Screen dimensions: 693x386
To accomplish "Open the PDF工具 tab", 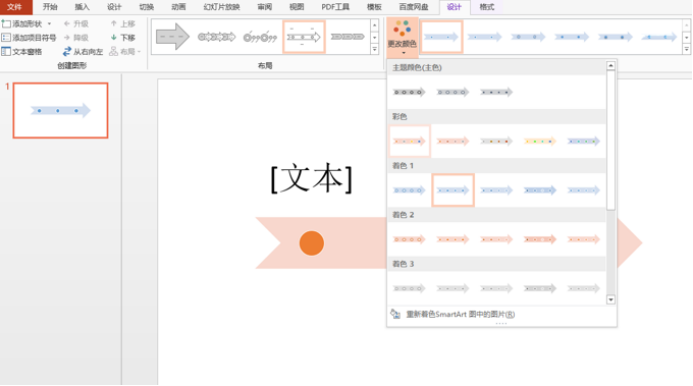I will tap(335, 7).
